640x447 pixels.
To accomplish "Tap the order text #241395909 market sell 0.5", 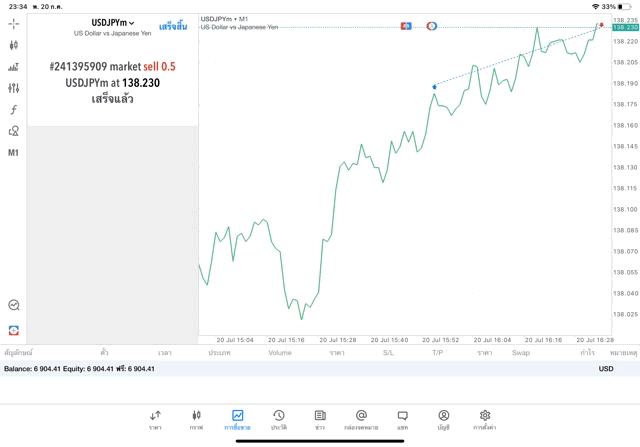I will point(113,67).
